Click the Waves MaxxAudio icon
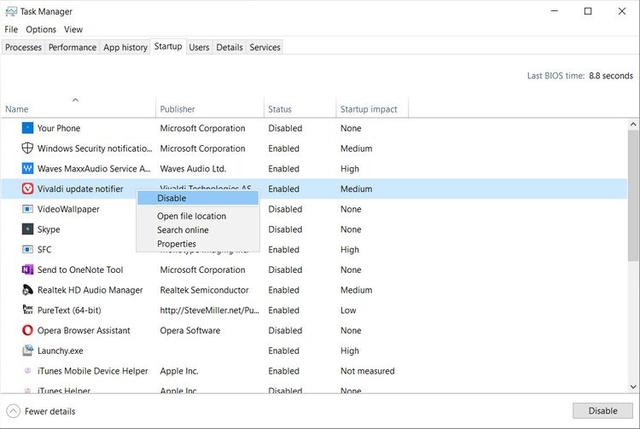Viewport: 640px width, 429px height. [27, 169]
